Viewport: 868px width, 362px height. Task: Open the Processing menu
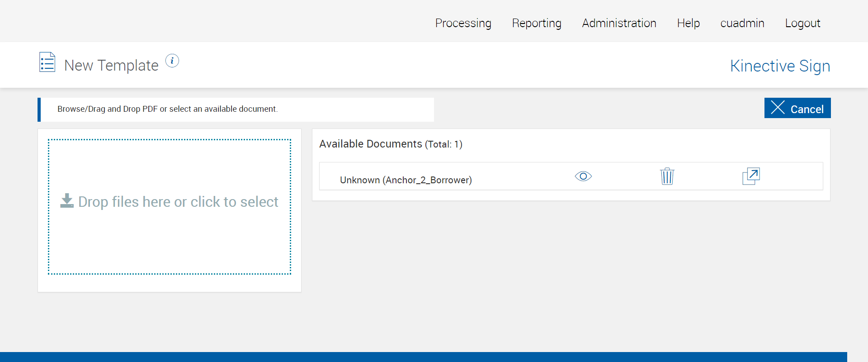pyautogui.click(x=463, y=23)
